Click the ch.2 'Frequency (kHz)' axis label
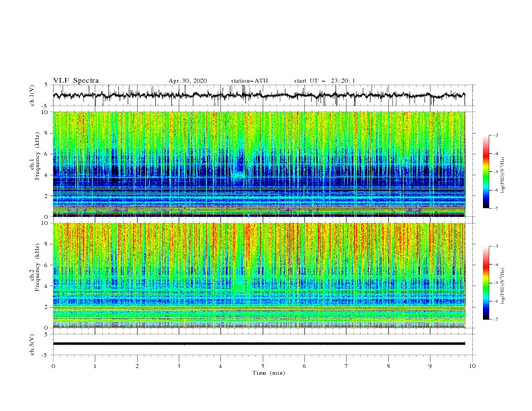The width and height of the screenshot is (532, 411). click(x=38, y=267)
